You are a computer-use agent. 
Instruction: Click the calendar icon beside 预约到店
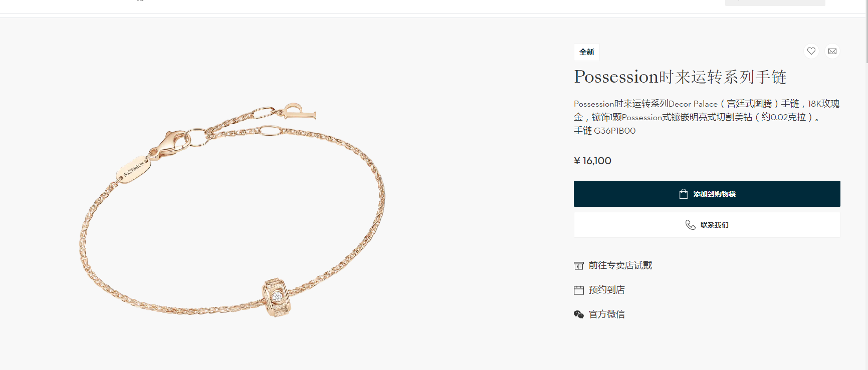(x=579, y=290)
